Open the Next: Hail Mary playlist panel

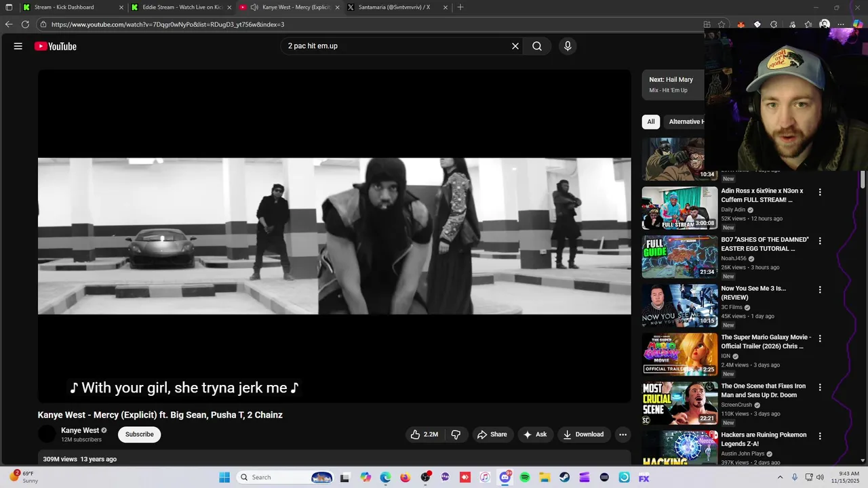point(673,85)
